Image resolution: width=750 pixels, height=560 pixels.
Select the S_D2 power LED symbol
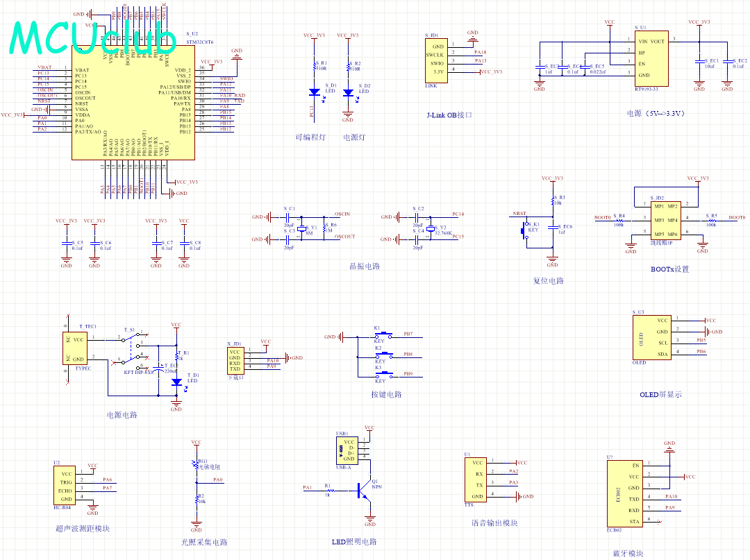pyautogui.click(x=349, y=92)
